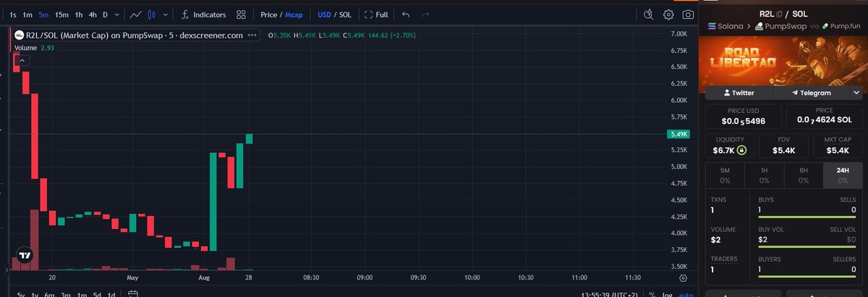The width and height of the screenshot is (868, 297).
Task: Toggle the log scale
Action: 667,294
